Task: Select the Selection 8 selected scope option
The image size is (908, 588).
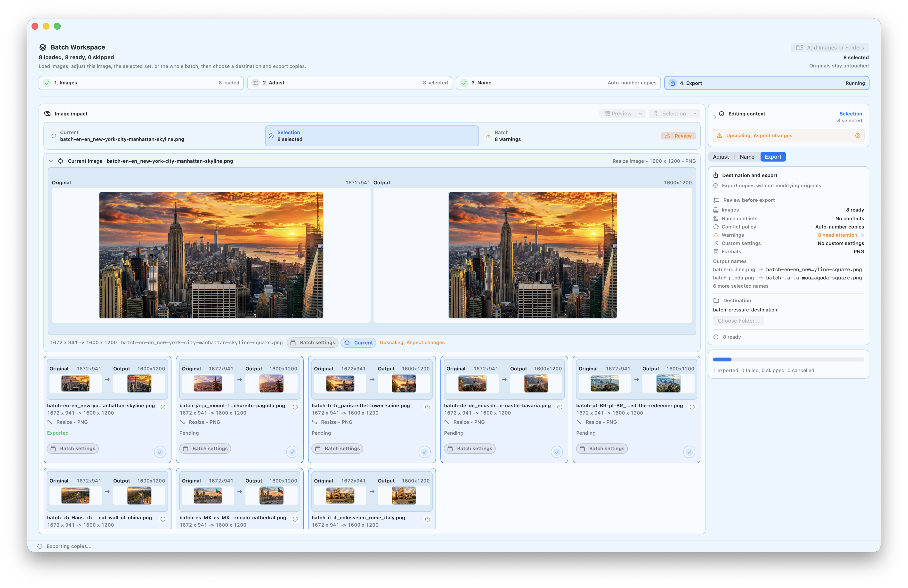Action: (x=372, y=136)
